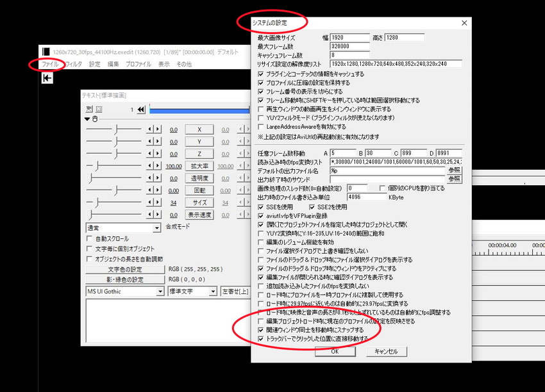Click 参照 next to デフォルトの出力ファイル名

[x=455, y=170]
